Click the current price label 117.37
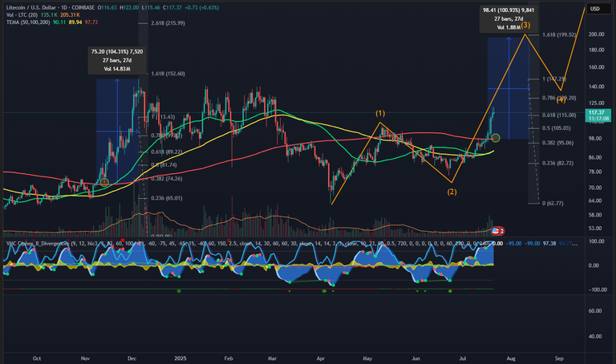Viewport: 616px width, 364px height. [x=598, y=115]
